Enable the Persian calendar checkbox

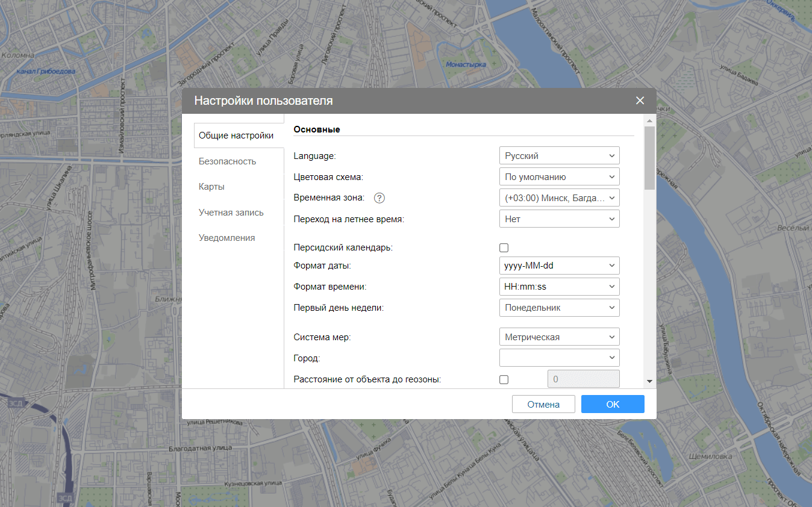(x=504, y=247)
